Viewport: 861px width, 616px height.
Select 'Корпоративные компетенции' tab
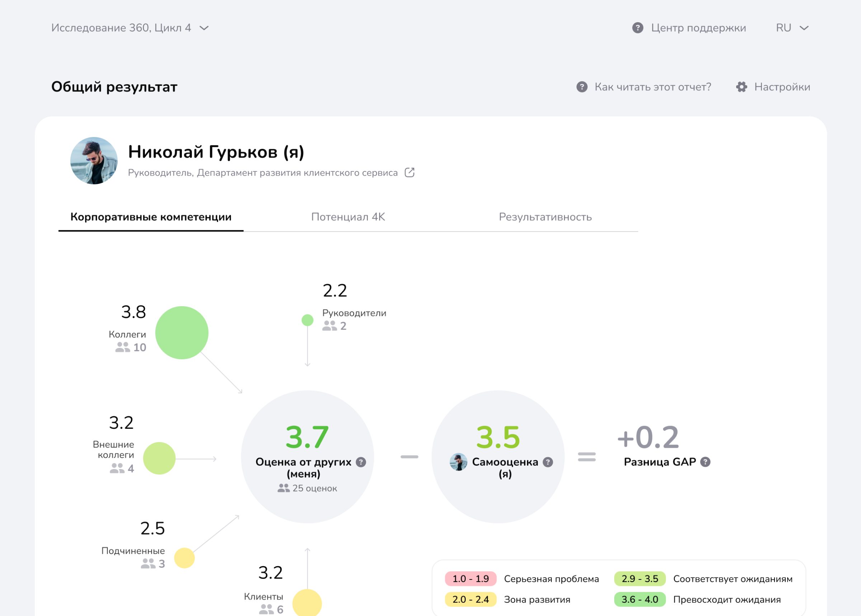pyautogui.click(x=151, y=217)
